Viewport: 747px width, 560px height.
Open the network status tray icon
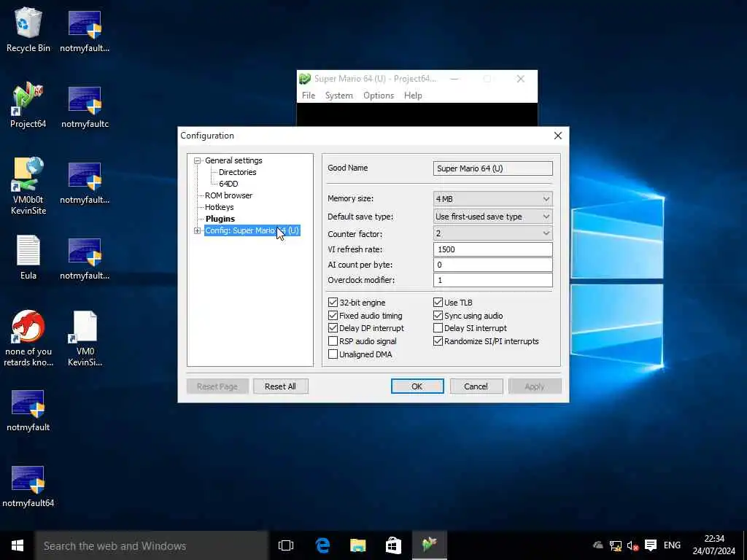(616, 545)
